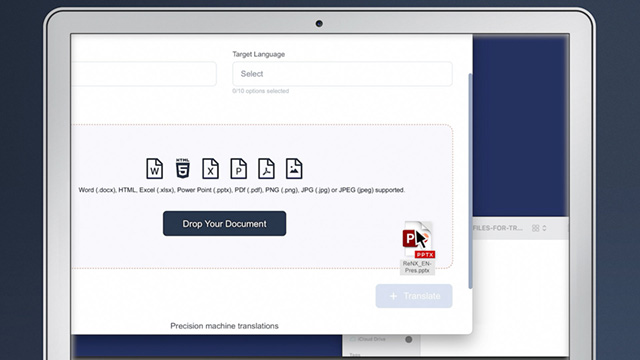
Task: Open the Target Language select dropdown
Action: click(342, 74)
